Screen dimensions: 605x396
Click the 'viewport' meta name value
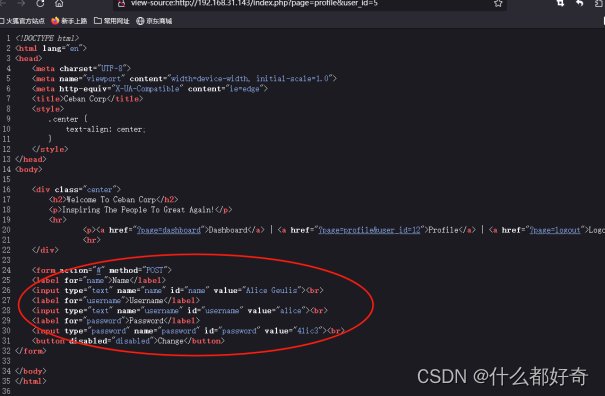tap(103, 78)
